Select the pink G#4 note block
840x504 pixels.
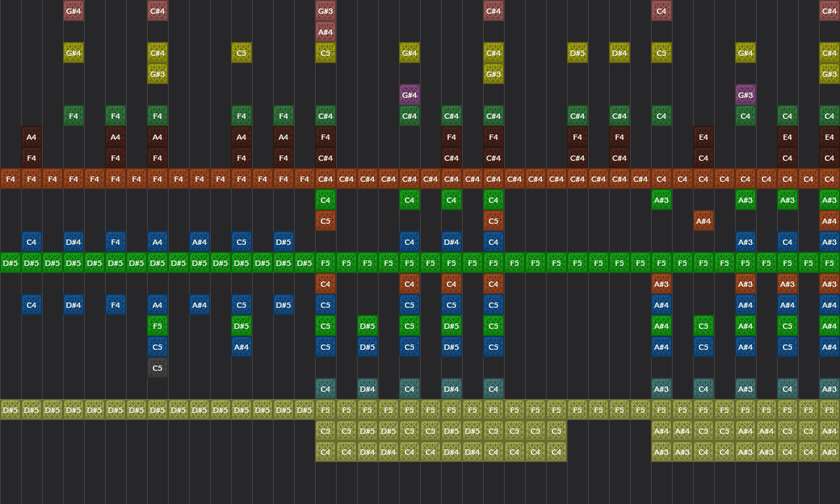pyautogui.click(x=73, y=11)
